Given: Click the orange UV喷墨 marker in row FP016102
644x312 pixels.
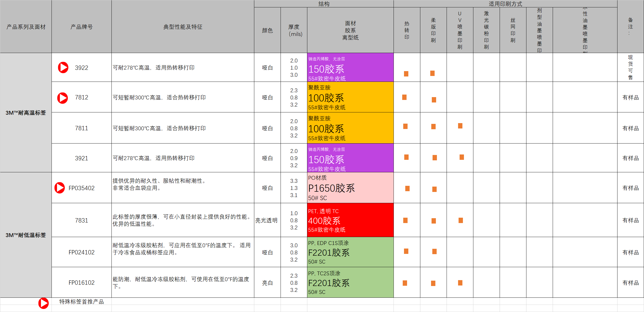Looking at the screenshot, I should pyautogui.click(x=460, y=283).
